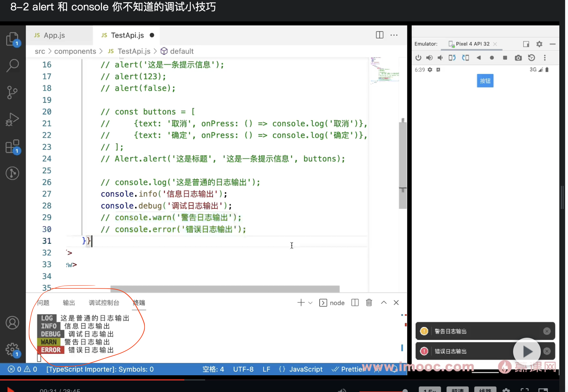Open emulator snapshots restore icon

click(x=532, y=58)
